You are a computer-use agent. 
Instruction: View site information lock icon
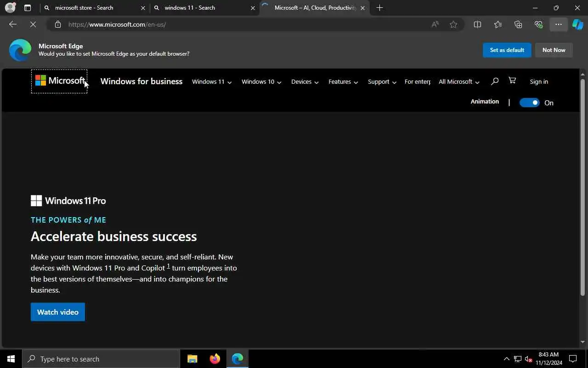coord(58,24)
